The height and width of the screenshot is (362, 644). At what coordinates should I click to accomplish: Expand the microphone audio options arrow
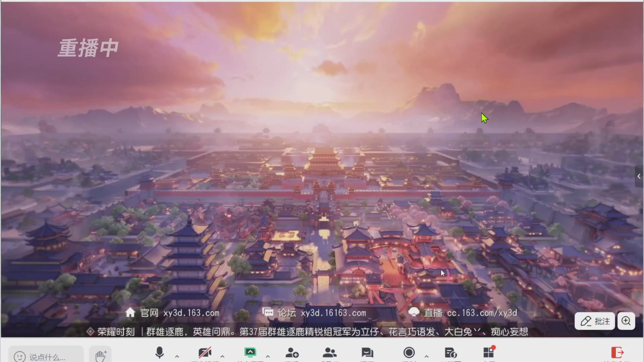177,356
